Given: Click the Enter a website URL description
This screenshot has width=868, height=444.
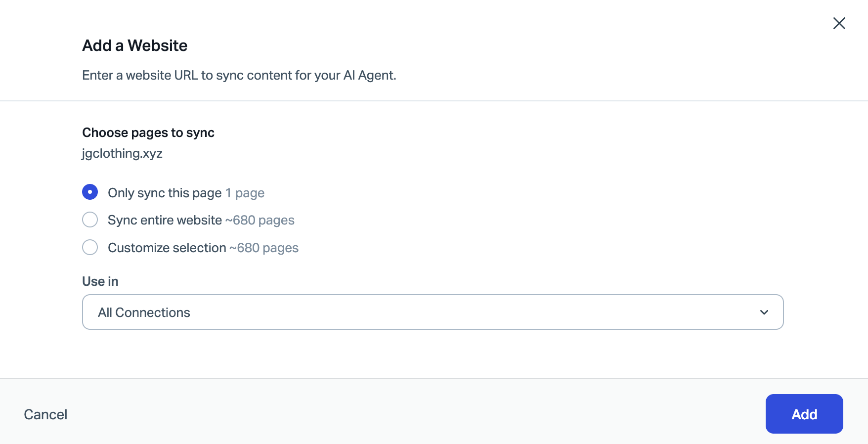Looking at the screenshot, I should (x=239, y=75).
